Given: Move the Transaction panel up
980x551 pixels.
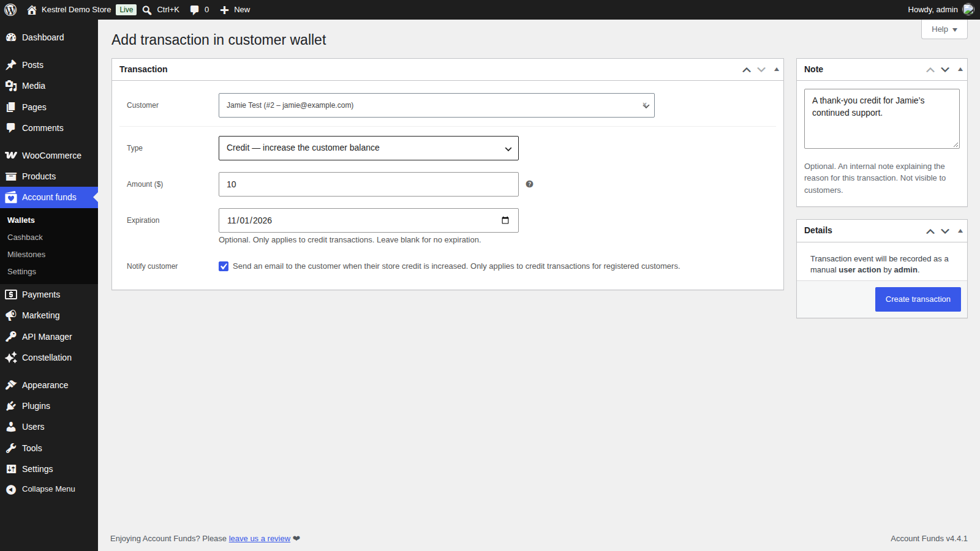Looking at the screenshot, I should 747,70.
